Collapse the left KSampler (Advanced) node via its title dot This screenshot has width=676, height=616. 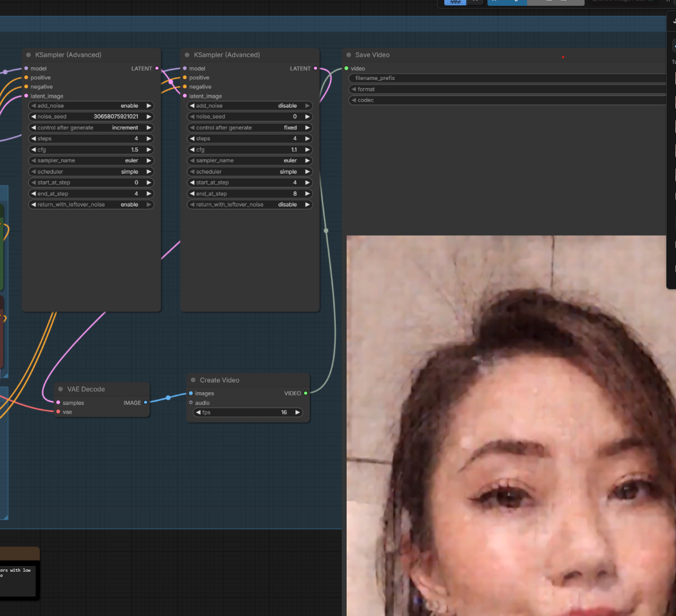29,55
